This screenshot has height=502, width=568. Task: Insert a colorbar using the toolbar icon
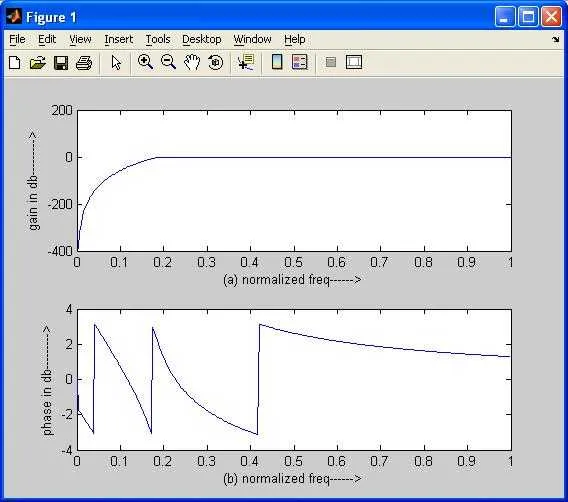click(x=277, y=62)
